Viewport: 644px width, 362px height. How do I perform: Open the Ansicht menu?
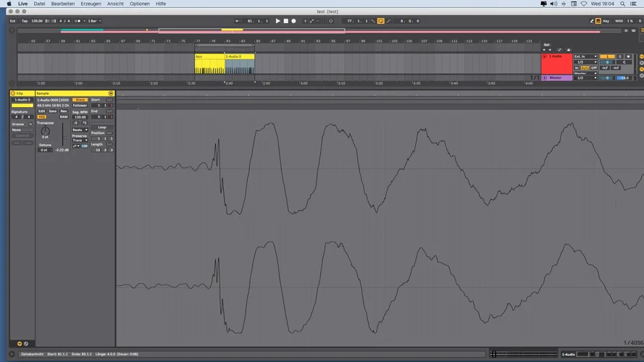pyautogui.click(x=115, y=4)
